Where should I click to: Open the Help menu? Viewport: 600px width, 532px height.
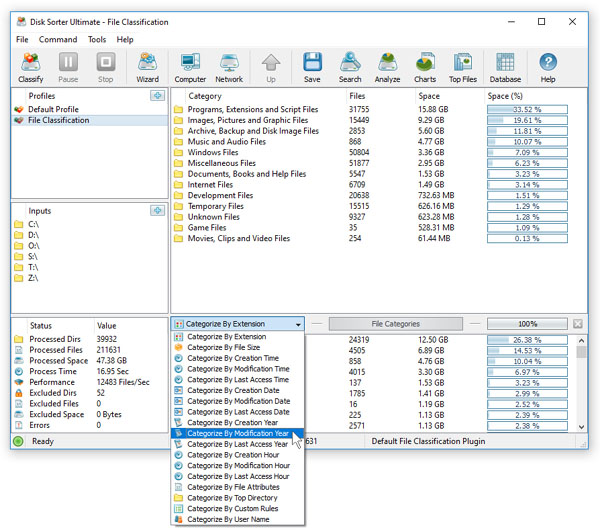(x=125, y=39)
